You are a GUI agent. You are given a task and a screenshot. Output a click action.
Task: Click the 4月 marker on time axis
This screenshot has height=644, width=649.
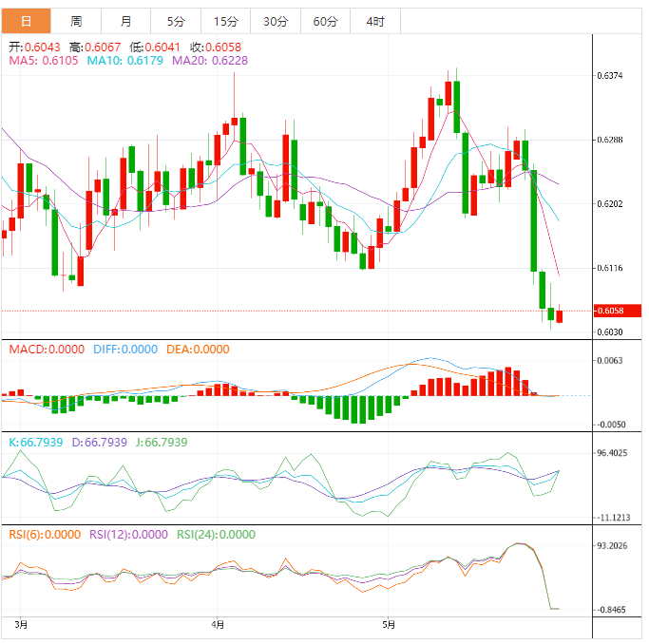(x=218, y=624)
